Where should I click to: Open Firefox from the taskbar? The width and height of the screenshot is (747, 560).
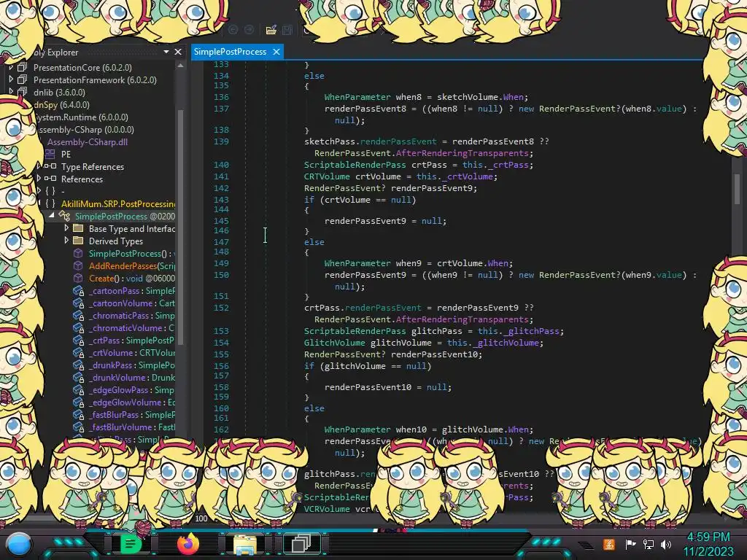tap(188, 544)
